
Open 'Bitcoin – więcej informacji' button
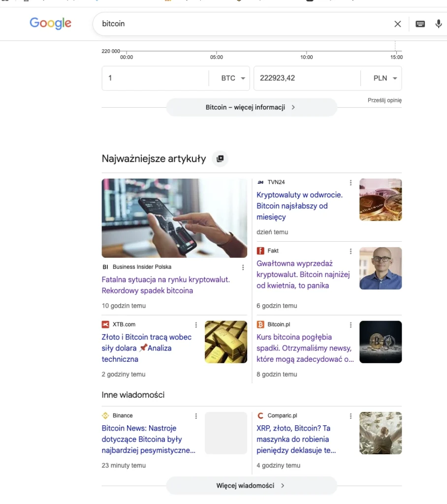point(252,107)
